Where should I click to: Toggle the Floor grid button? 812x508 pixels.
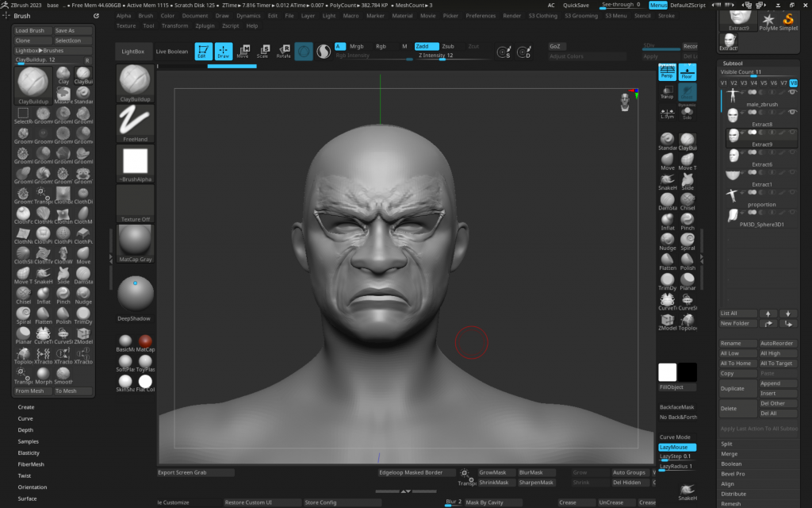coord(688,72)
